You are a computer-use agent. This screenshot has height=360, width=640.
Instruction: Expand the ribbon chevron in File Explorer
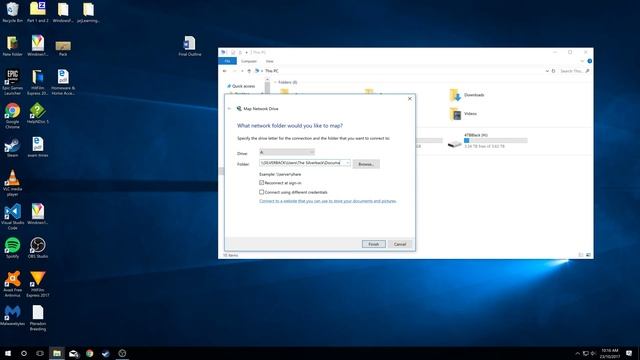coord(582,61)
